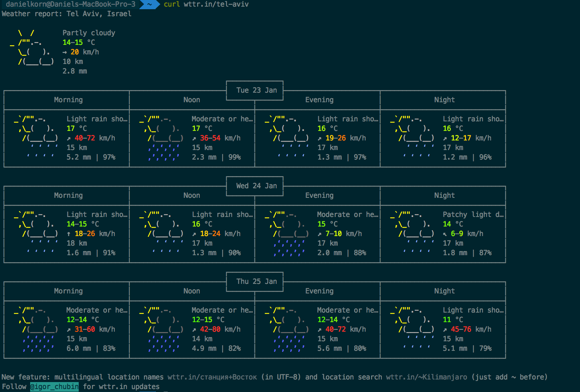Click Thu 25 Jan Evening column header
The height and width of the screenshot is (392, 580).
pos(319,291)
